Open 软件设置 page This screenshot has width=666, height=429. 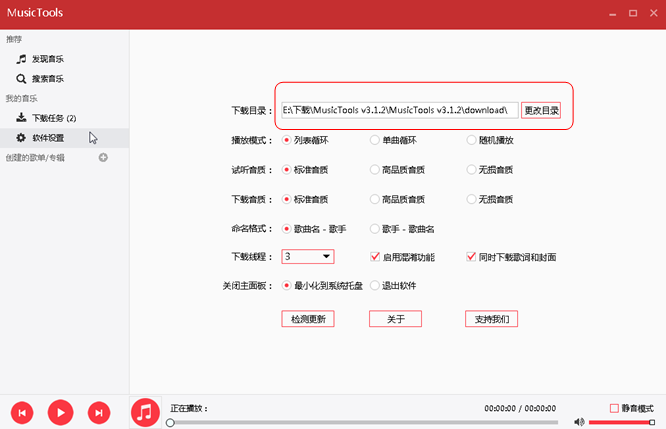[x=65, y=138]
